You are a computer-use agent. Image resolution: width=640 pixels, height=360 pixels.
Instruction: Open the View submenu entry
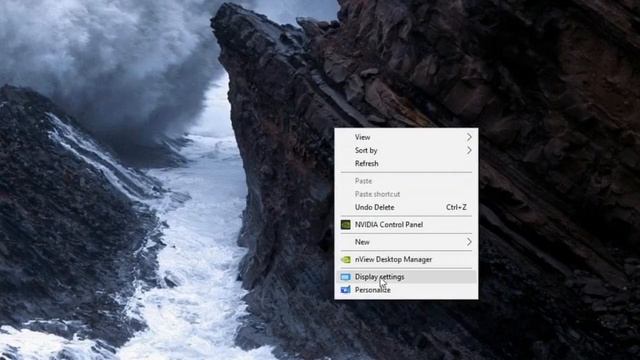pos(406,137)
